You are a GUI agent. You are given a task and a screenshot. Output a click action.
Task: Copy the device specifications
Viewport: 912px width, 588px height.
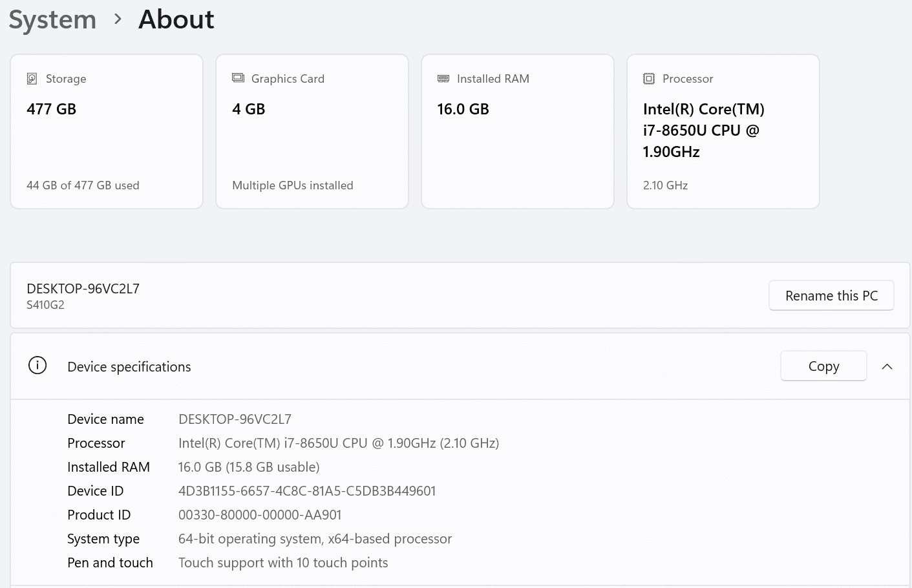[823, 366]
